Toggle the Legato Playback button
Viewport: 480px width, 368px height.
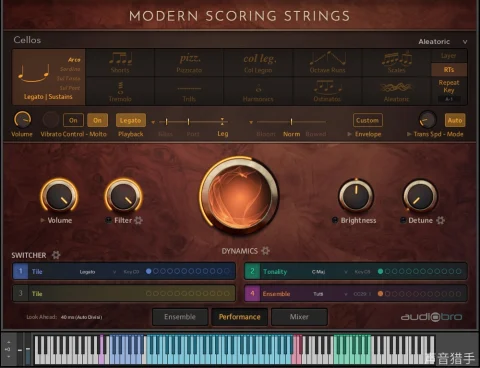[x=131, y=120]
